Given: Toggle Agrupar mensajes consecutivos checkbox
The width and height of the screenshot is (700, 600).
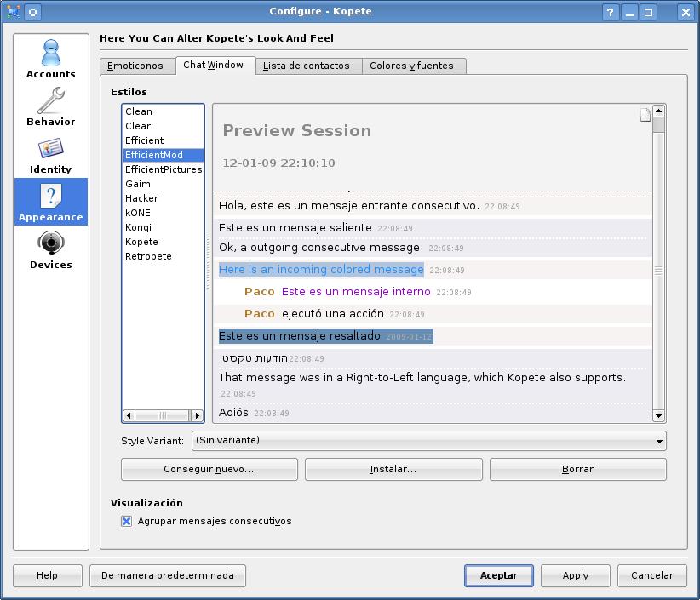Looking at the screenshot, I should point(126,521).
